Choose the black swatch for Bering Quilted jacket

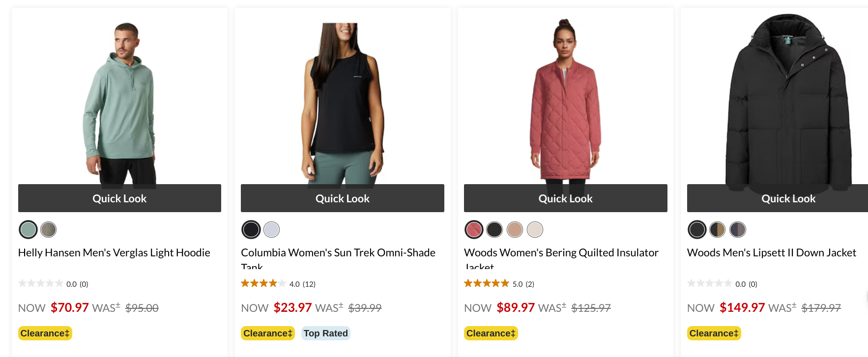point(494,229)
